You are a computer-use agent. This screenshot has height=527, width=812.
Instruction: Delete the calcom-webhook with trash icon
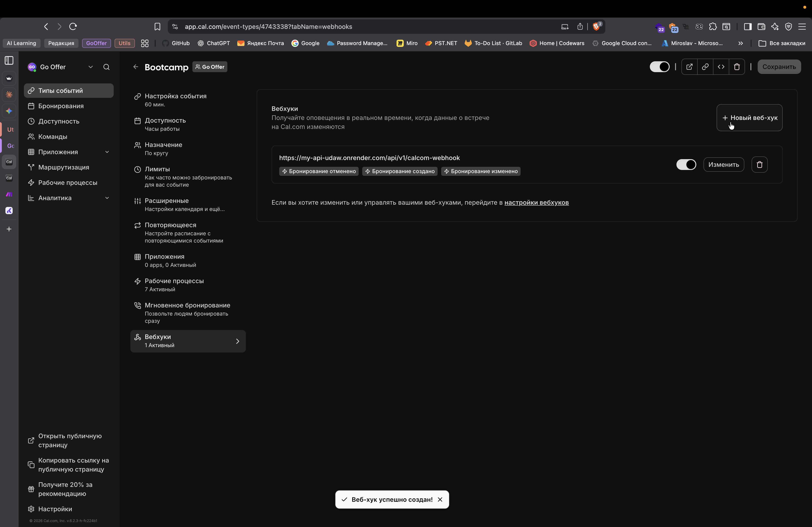click(x=759, y=165)
